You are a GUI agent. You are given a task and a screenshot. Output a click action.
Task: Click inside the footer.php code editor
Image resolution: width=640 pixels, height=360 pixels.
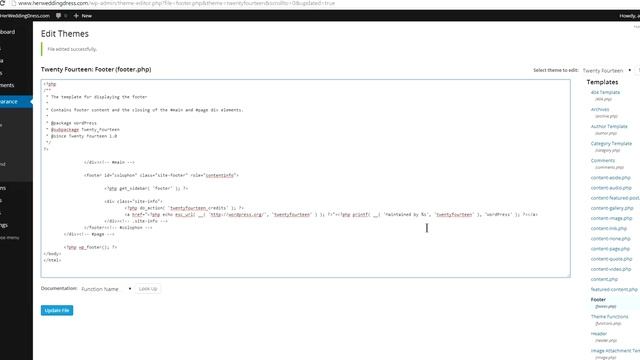[305, 178]
